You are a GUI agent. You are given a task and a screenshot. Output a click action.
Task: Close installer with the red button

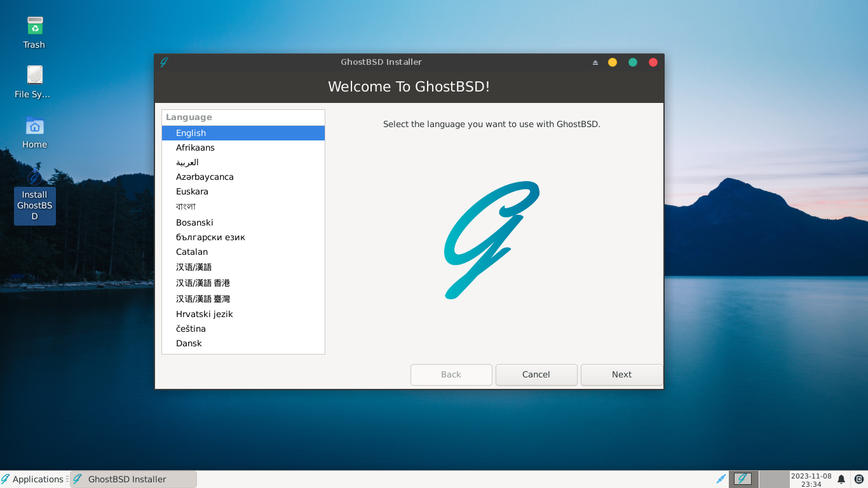coord(653,62)
